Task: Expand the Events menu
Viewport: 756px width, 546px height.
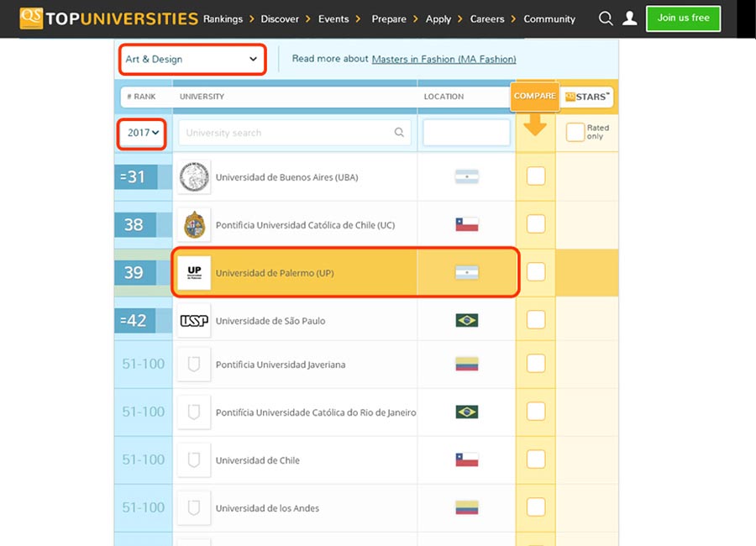Action: click(x=339, y=18)
